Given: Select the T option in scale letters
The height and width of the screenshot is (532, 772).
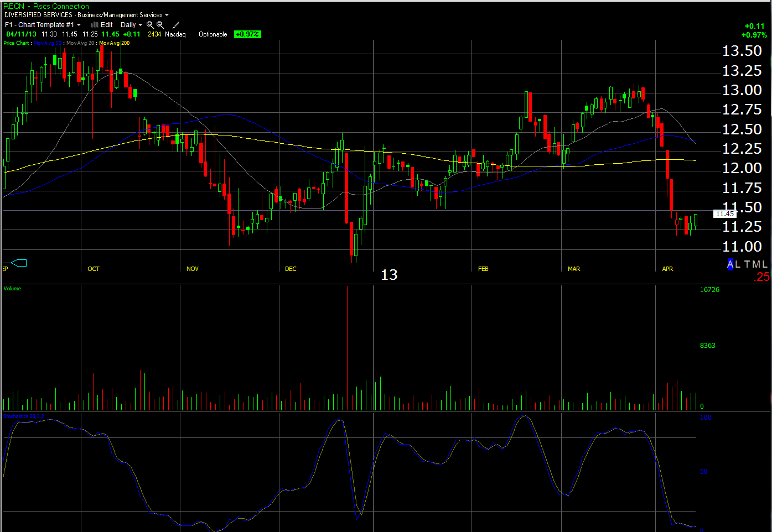Looking at the screenshot, I should click(747, 264).
